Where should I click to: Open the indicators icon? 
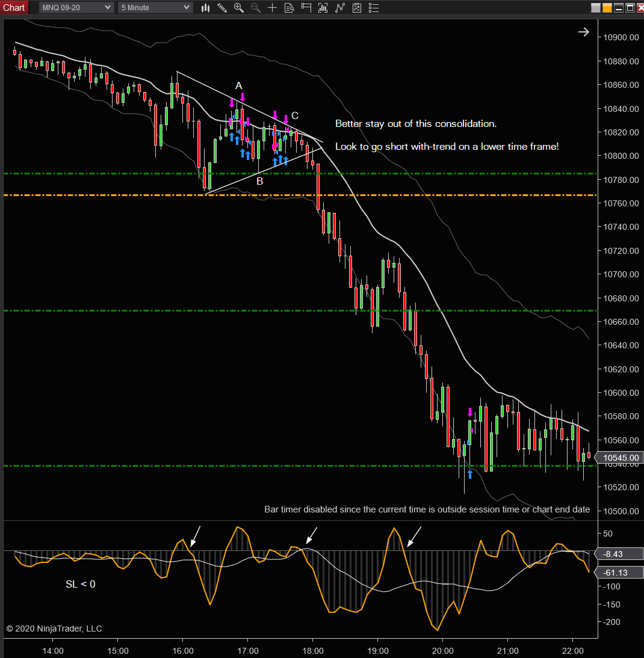(x=340, y=8)
